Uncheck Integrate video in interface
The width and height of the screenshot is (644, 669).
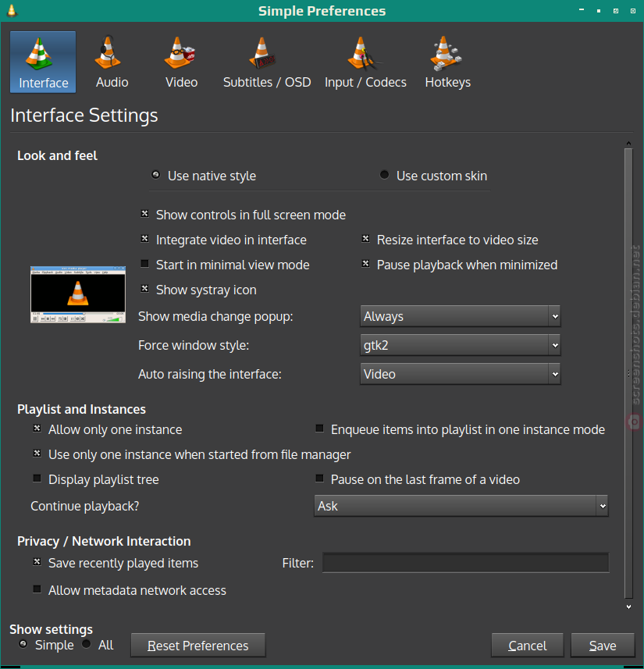(144, 239)
